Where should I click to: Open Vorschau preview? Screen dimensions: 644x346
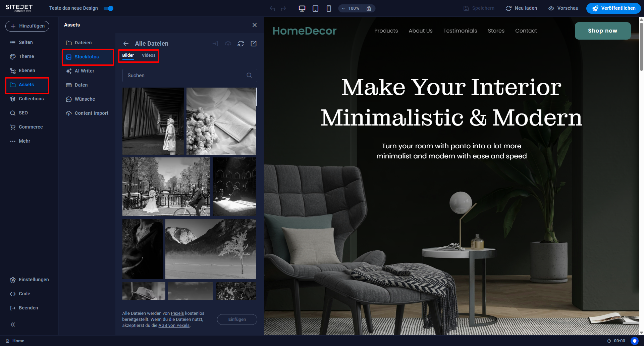coord(563,8)
